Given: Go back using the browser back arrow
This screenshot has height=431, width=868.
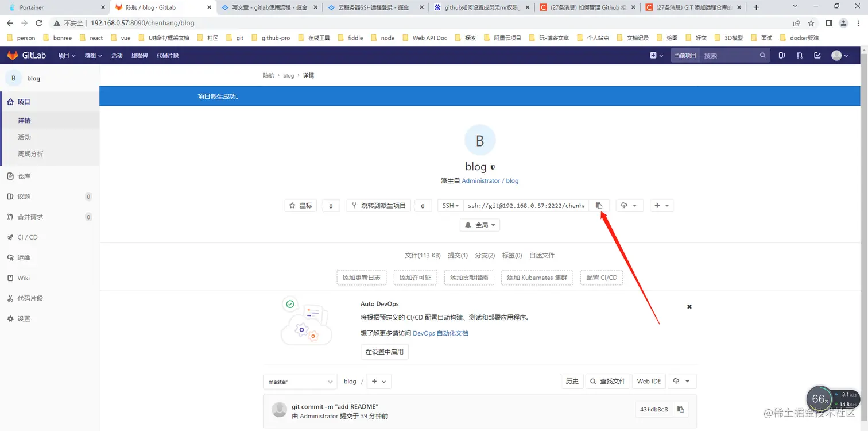Looking at the screenshot, I should click(x=10, y=23).
